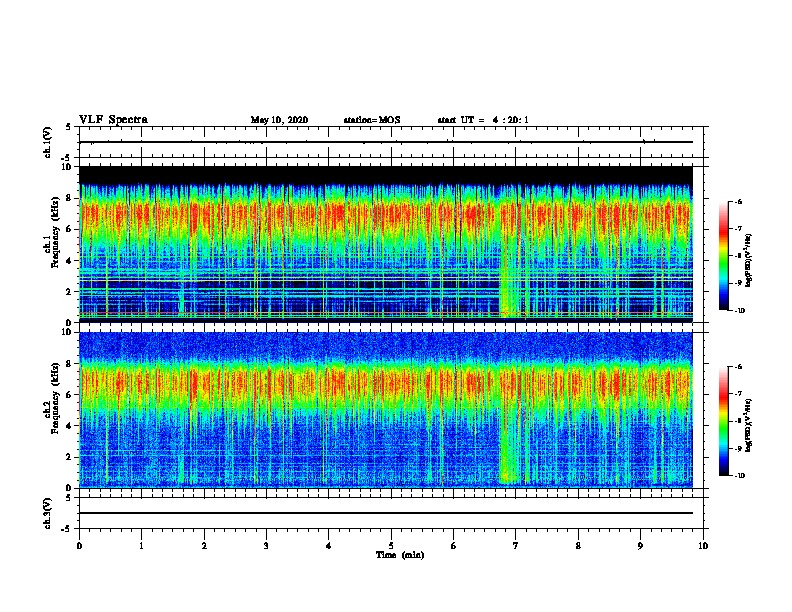Screen dimensions: 792x612
Task: Click the "7" tick label on the Time axis
Action: coord(516,546)
